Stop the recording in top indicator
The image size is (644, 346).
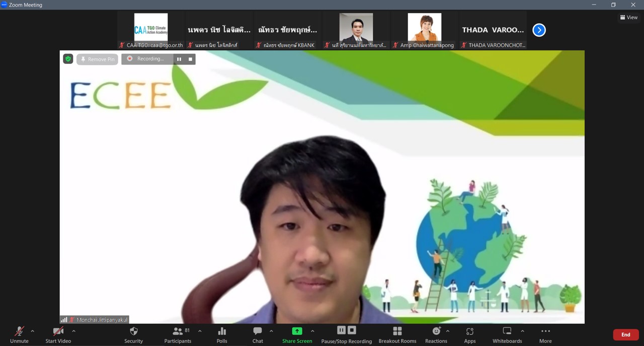click(x=190, y=59)
